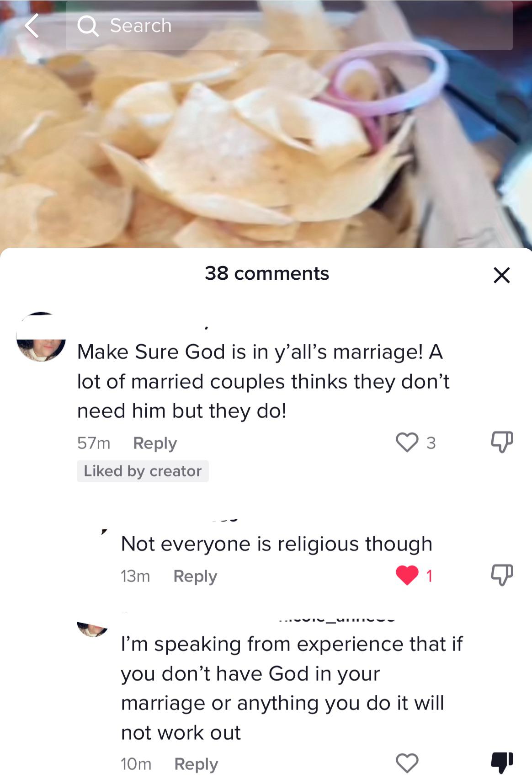
Task: Remove dislike on 'speaking from experience' comment
Action: [x=502, y=763]
